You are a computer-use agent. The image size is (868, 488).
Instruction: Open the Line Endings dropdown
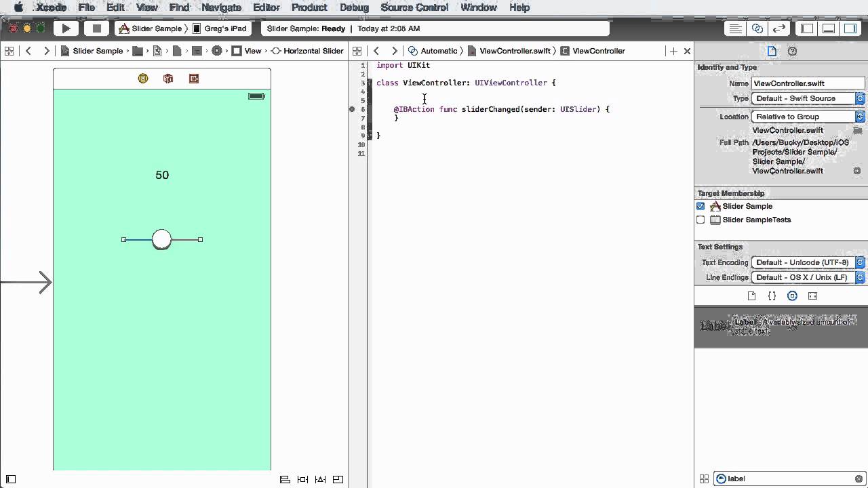808,277
